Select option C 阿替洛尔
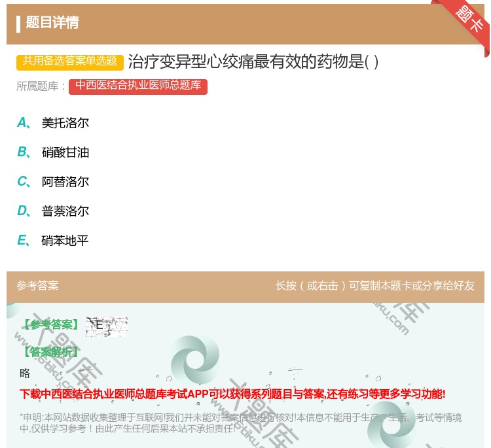 [53, 182]
